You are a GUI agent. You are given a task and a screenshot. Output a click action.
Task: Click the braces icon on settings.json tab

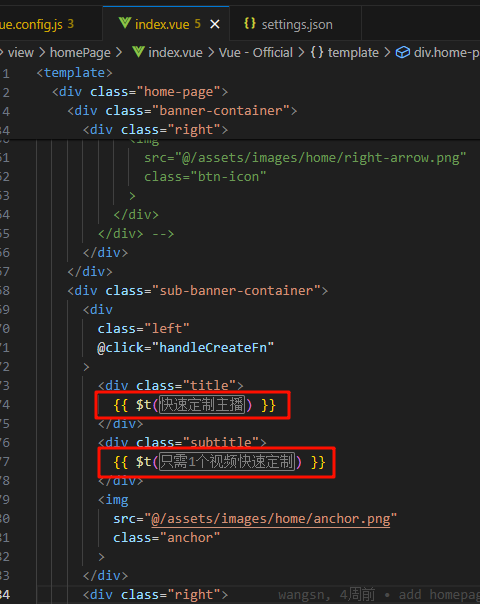pyautogui.click(x=250, y=24)
